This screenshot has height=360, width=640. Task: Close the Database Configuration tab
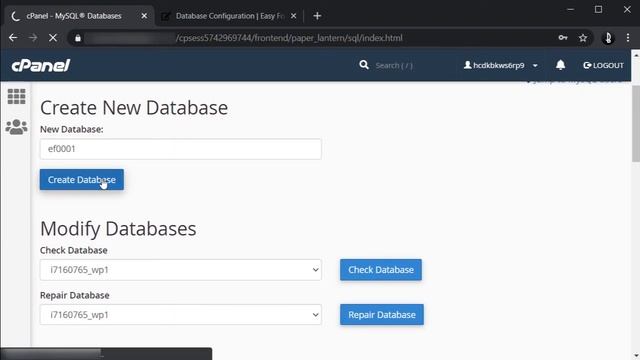tap(293, 16)
